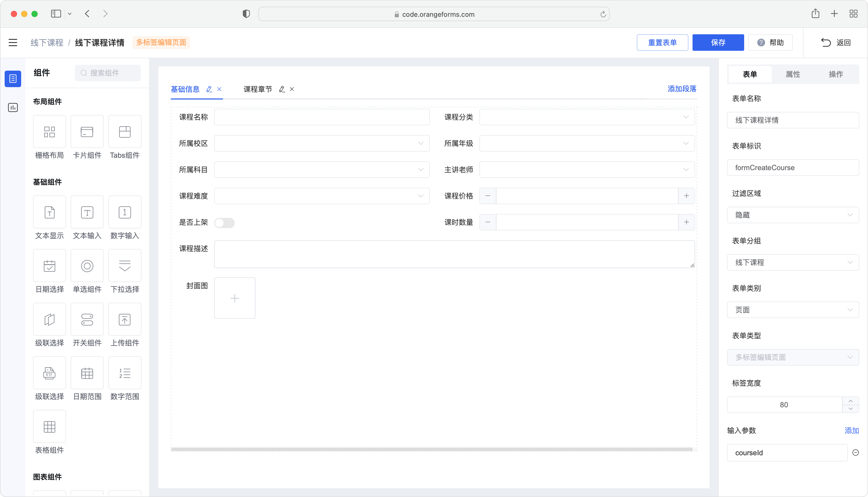Click the 添加段落 link

[682, 89]
